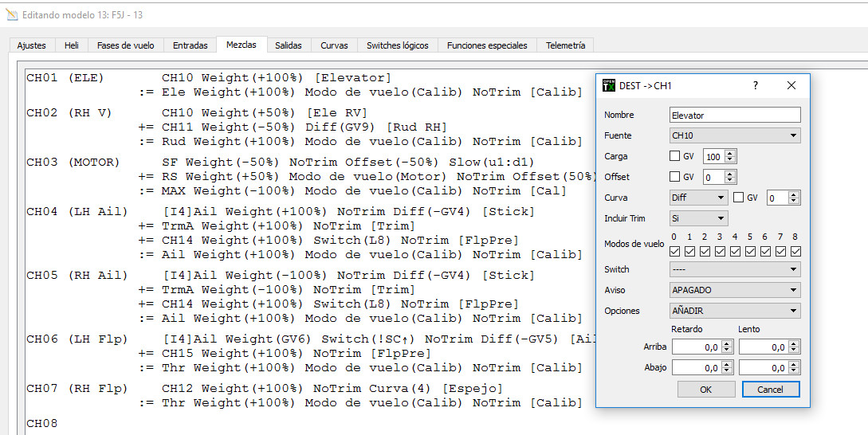Uncheck flight mode 0 checkbox

click(x=675, y=252)
